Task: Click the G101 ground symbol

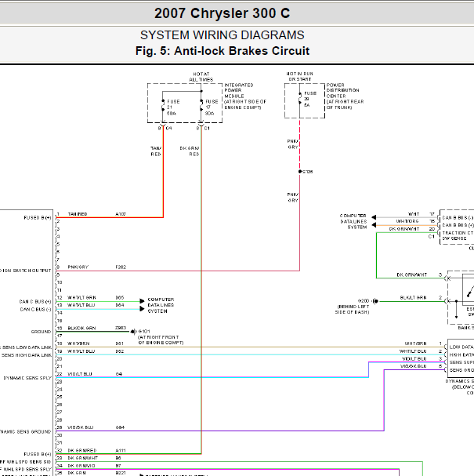Action: coord(133,332)
